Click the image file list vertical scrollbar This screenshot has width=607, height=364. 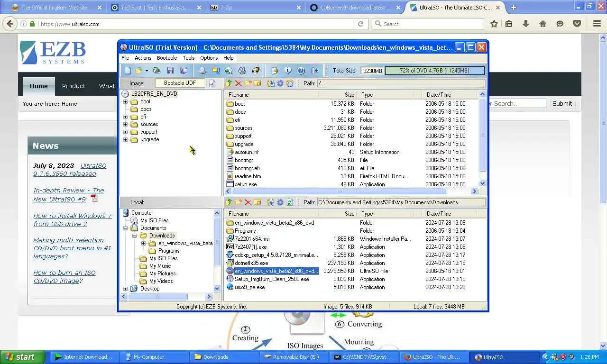coord(483,138)
